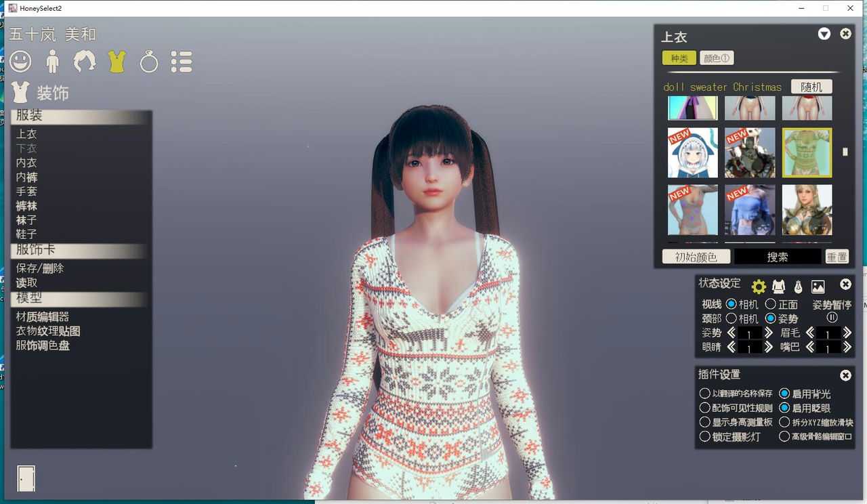Enable the 启用眨眼 blink option
This screenshot has height=504, width=867.
tap(786, 407)
